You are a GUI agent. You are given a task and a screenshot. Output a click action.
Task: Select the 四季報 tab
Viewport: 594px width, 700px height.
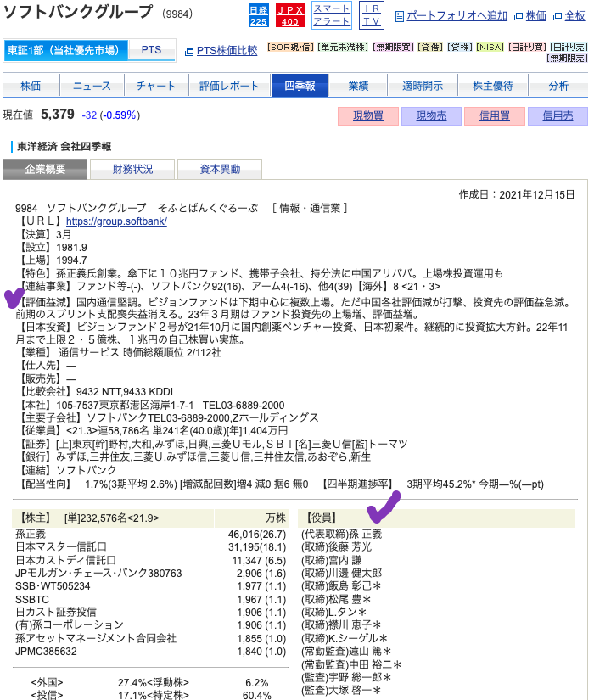tap(300, 86)
